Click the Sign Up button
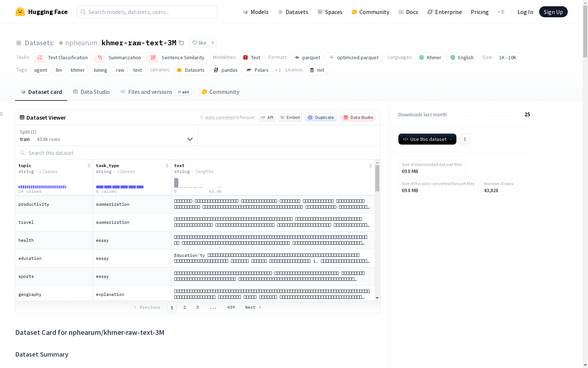Screen dimensions: 588x368 [553, 12]
